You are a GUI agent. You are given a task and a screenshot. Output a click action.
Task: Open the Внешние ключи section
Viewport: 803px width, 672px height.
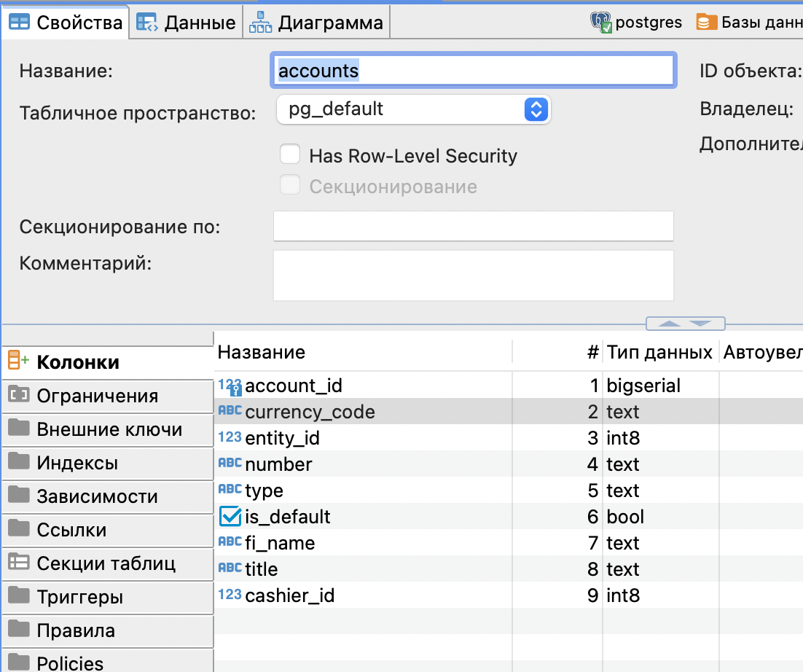pos(109,429)
